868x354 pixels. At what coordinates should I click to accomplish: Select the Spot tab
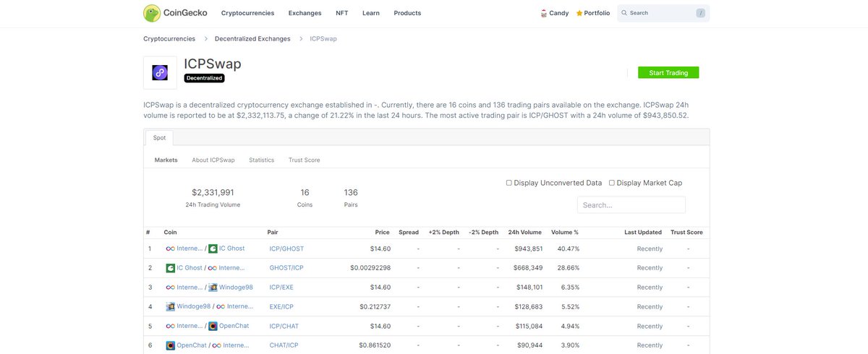click(159, 137)
